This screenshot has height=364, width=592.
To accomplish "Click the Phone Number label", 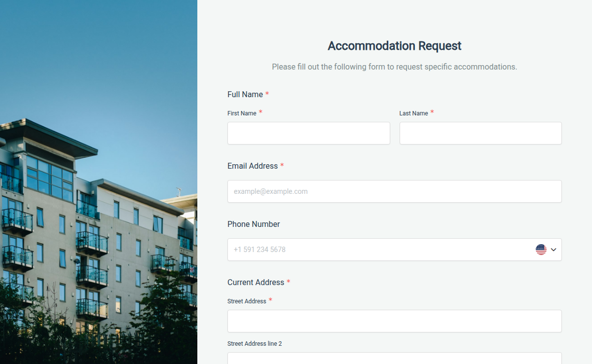I will coord(254,224).
